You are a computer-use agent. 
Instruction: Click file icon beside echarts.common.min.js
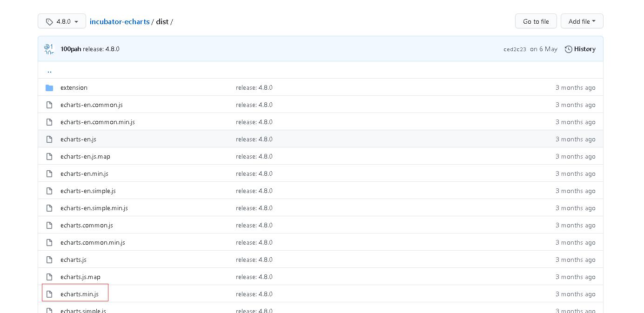pyautogui.click(x=49, y=242)
